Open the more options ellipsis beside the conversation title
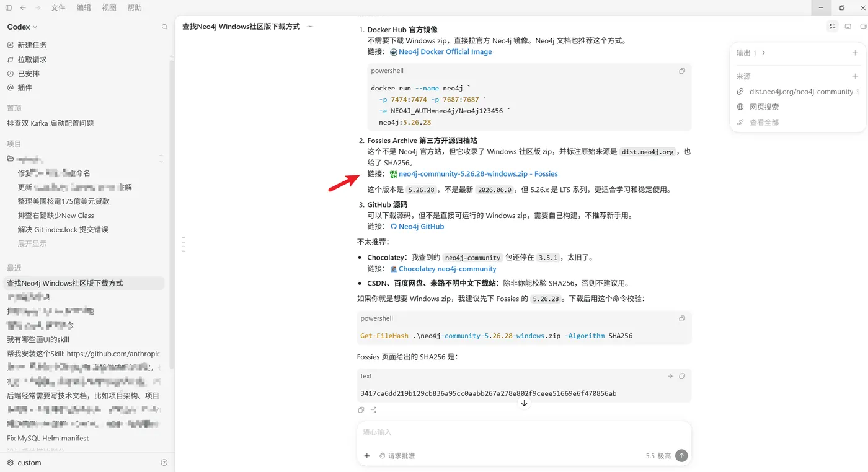The height and width of the screenshot is (472, 868). [x=310, y=27]
